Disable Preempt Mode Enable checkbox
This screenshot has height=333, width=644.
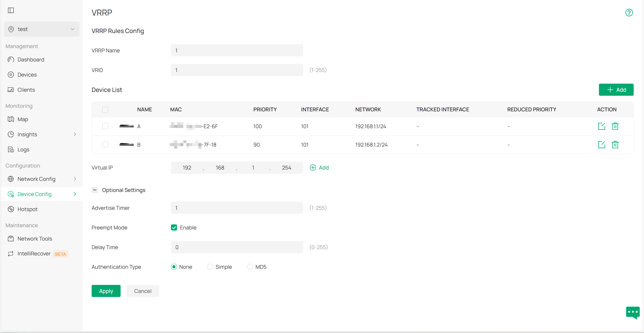[174, 227]
